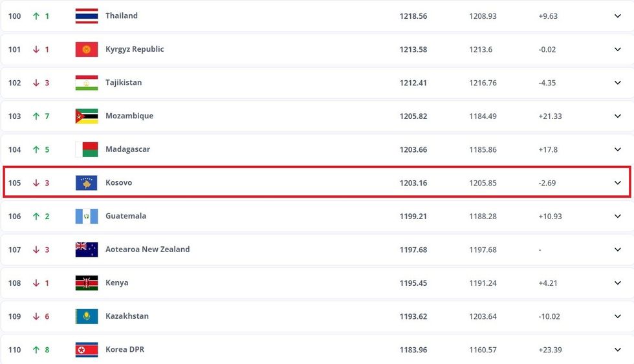Image resolution: width=634 pixels, height=364 pixels.
Task: Click the Kazakhstan flag icon
Action: [87, 316]
